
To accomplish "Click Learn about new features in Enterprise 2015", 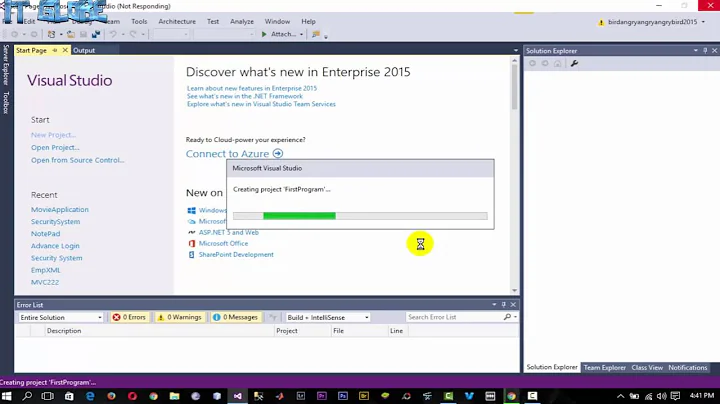I will pyautogui.click(x=252, y=88).
